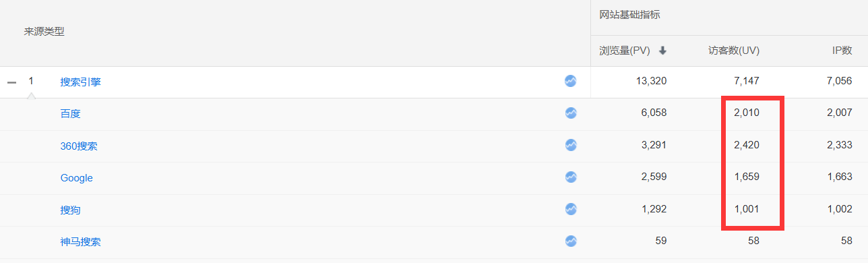The width and height of the screenshot is (868, 263).
Task: Open trend chart icon for Google row
Action: pos(571,177)
